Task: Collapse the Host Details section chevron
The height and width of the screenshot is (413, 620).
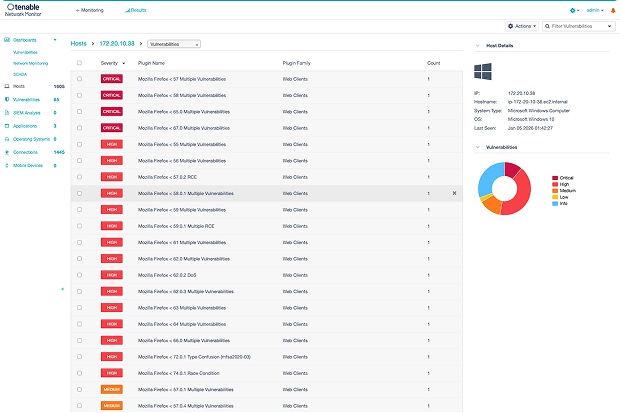Action: (x=478, y=45)
